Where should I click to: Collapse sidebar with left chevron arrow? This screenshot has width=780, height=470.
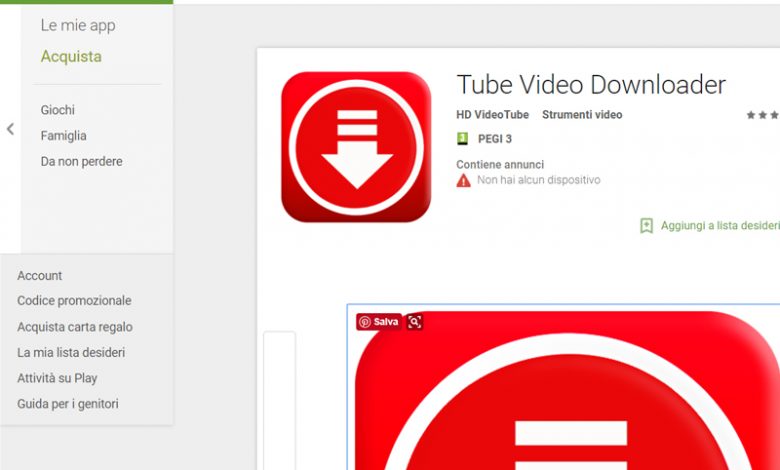(10, 129)
